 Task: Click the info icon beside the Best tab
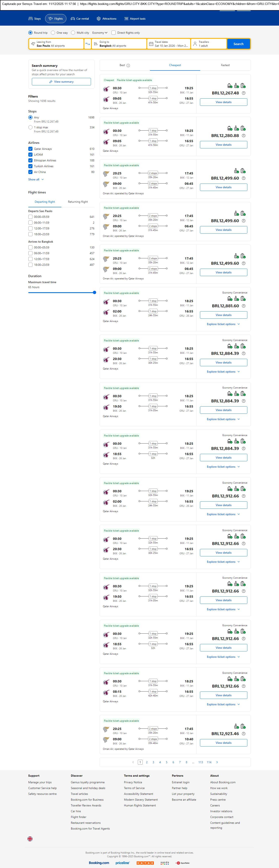click(x=128, y=65)
